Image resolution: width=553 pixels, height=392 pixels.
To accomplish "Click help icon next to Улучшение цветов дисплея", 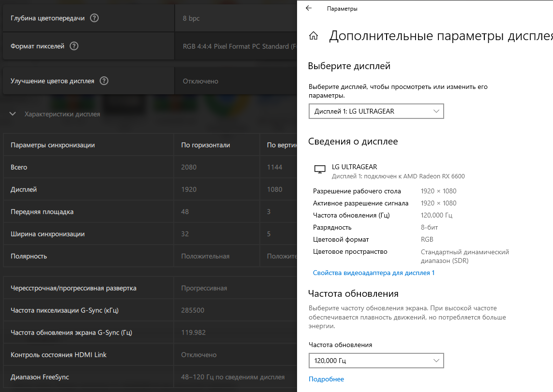I will point(104,81).
